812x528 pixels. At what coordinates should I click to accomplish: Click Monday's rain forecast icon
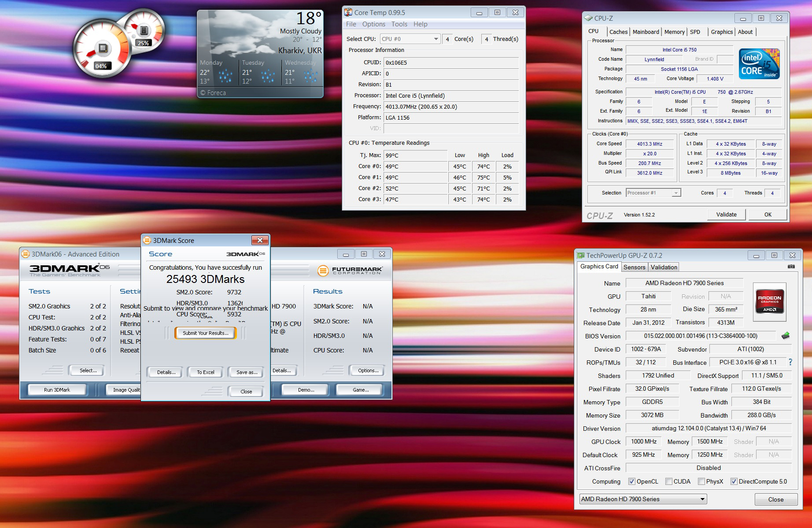(x=225, y=76)
